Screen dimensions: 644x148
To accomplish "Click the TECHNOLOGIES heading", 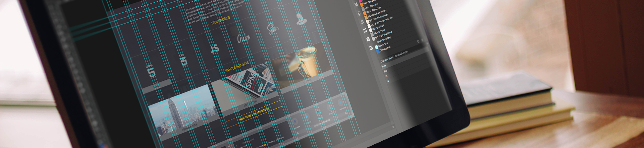I will pos(220,20).
